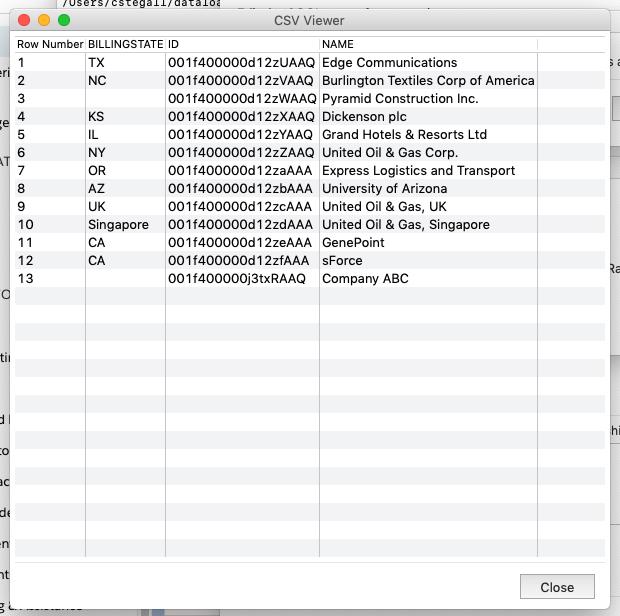The image size is (620, 616).
Task: Select the KS billing state cell
Action: [125, 117]
